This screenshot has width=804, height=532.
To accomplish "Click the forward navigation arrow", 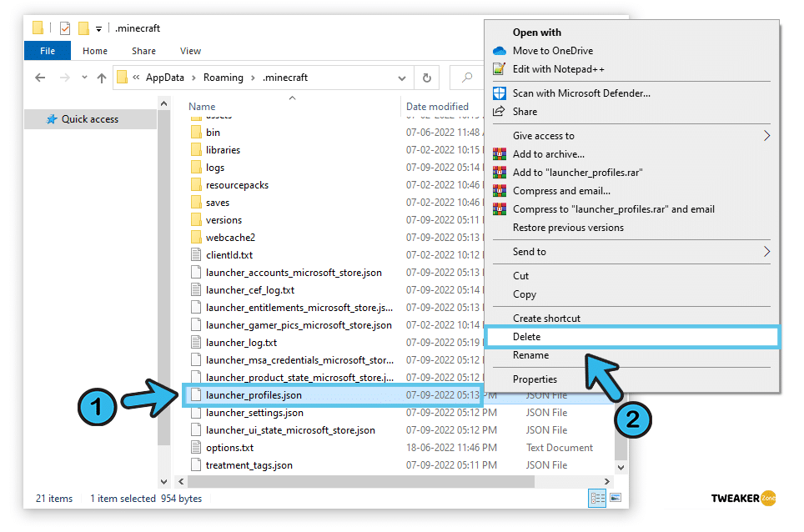I will [65, 78].
